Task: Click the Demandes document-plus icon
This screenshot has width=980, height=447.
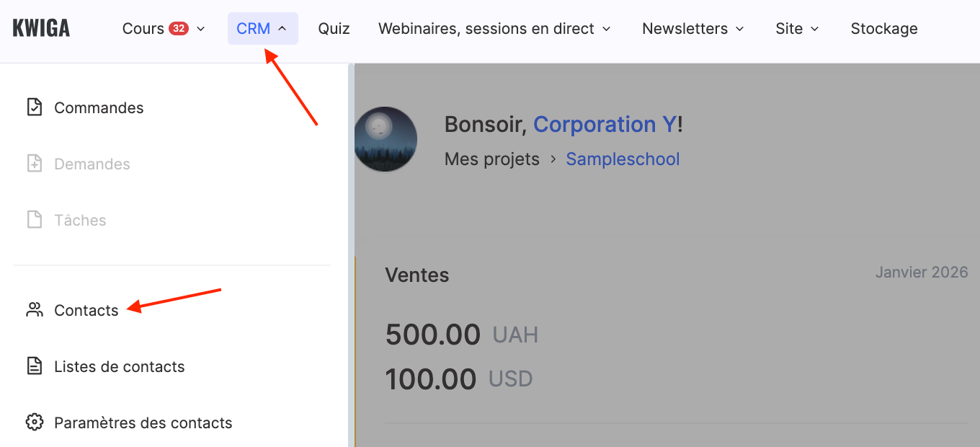Action: tap(35, 164)
